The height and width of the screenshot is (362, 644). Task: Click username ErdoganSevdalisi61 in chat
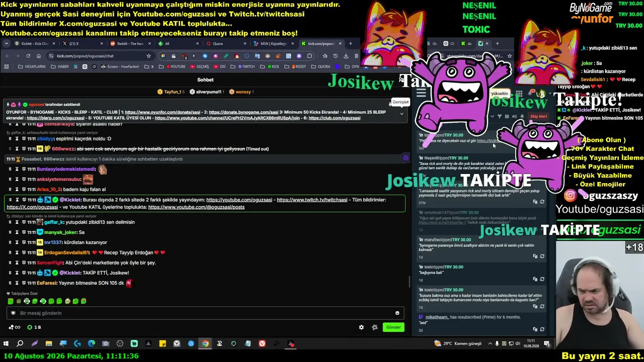67,252
